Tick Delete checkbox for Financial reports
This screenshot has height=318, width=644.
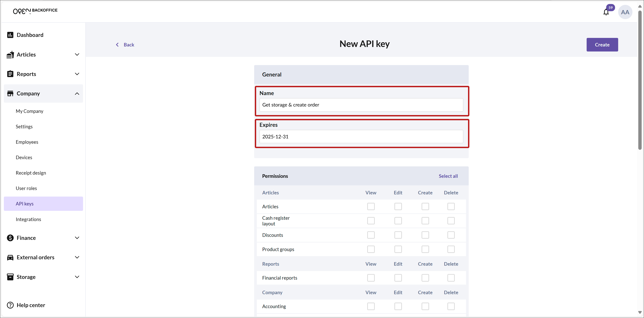(451, 278)
